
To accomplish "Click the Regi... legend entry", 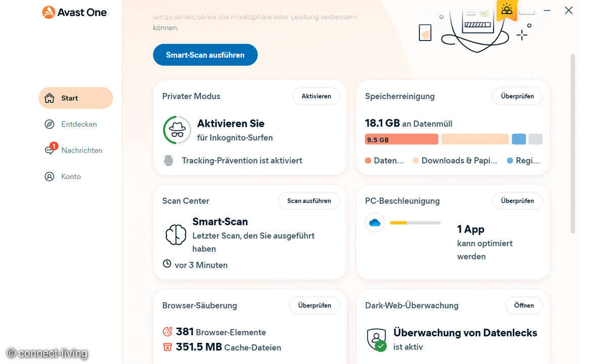I will (523, 161).
